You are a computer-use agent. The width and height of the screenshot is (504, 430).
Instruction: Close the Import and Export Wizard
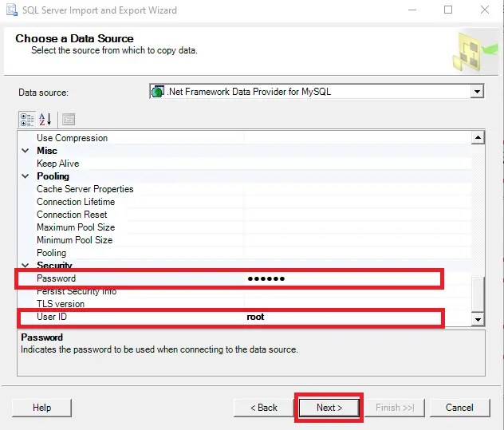tap(485, 10)
